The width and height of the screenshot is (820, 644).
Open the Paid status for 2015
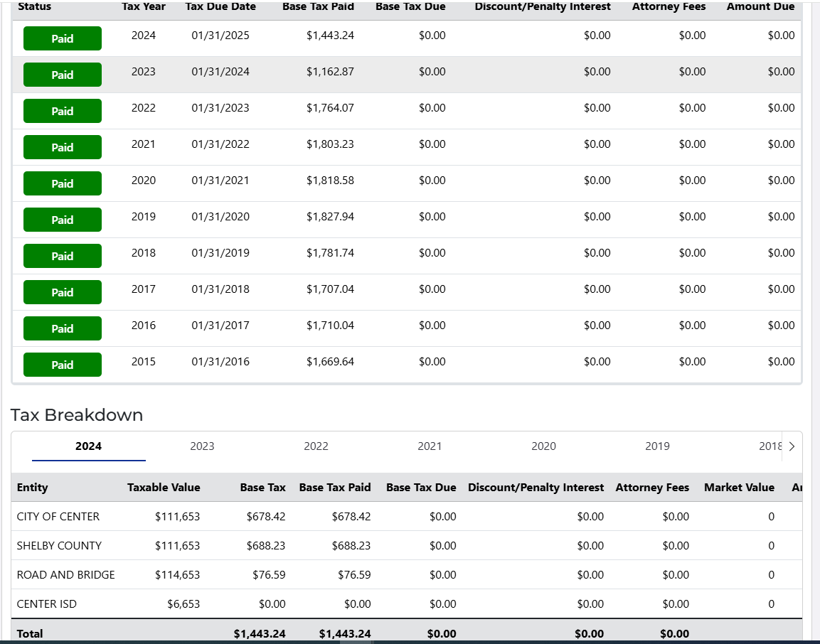[x=63, y=365]
